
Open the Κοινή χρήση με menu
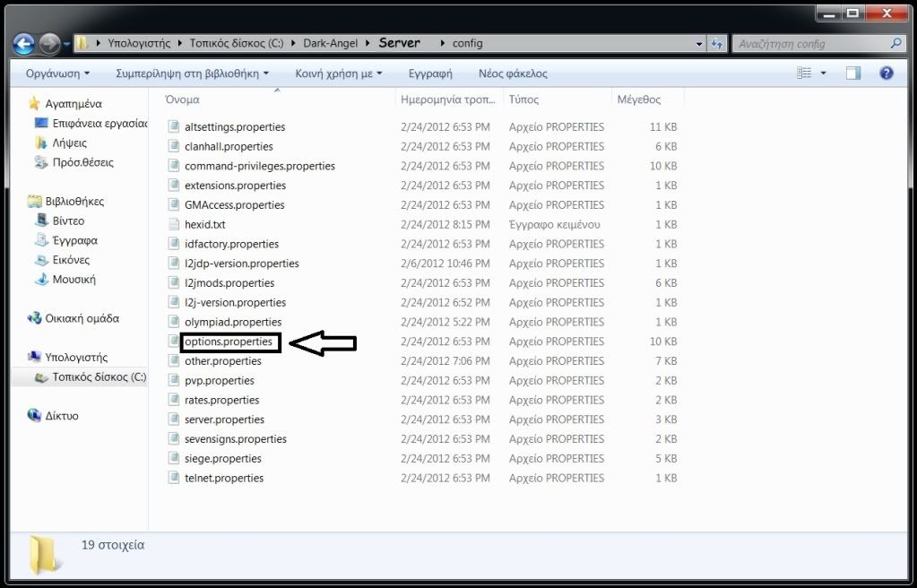[x=338, y=73]
